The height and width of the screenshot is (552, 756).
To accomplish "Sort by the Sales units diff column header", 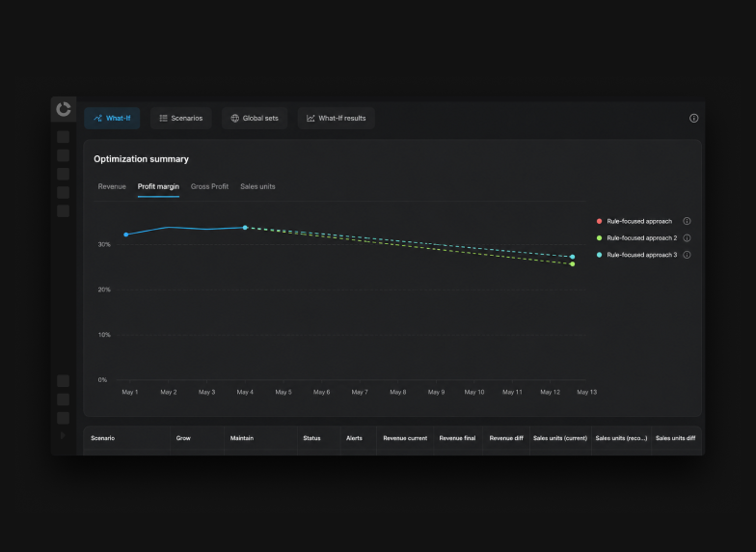I will coord(675,438).
